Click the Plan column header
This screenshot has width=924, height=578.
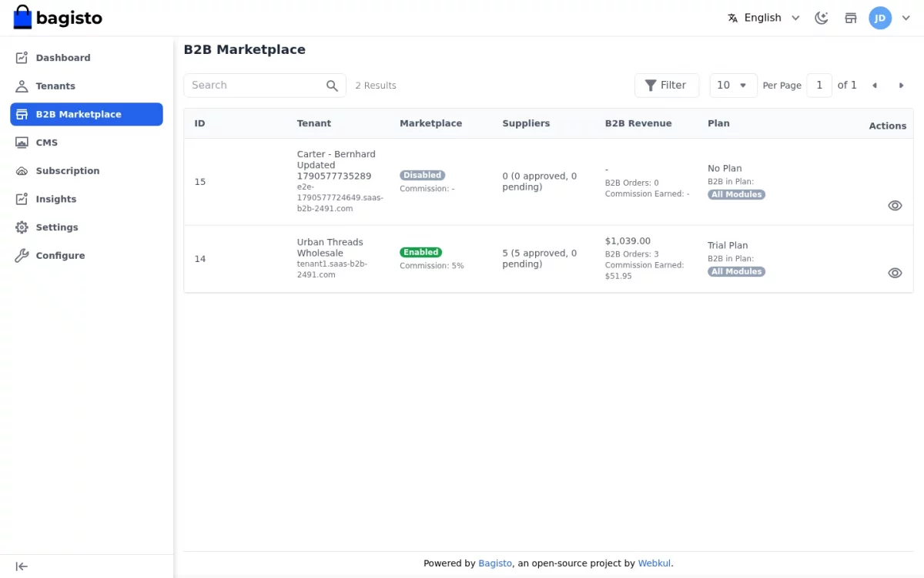coord(718,123)
